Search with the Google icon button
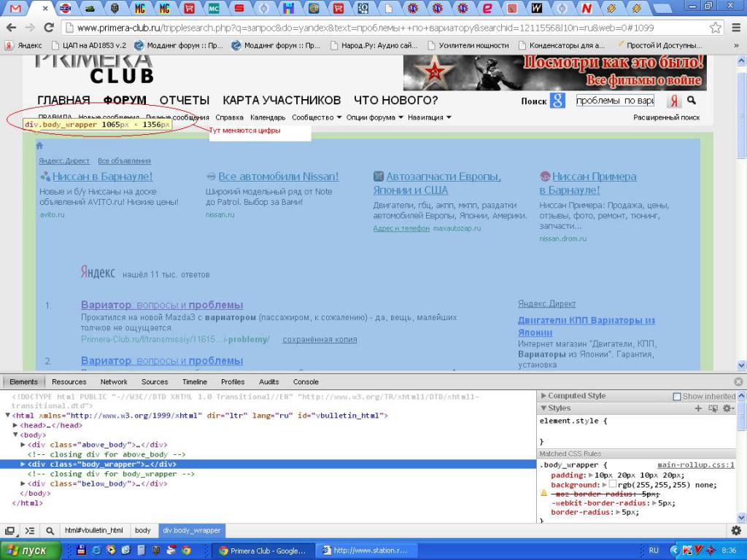The width and height of the screenshot is (747, 560). (557, 101)
